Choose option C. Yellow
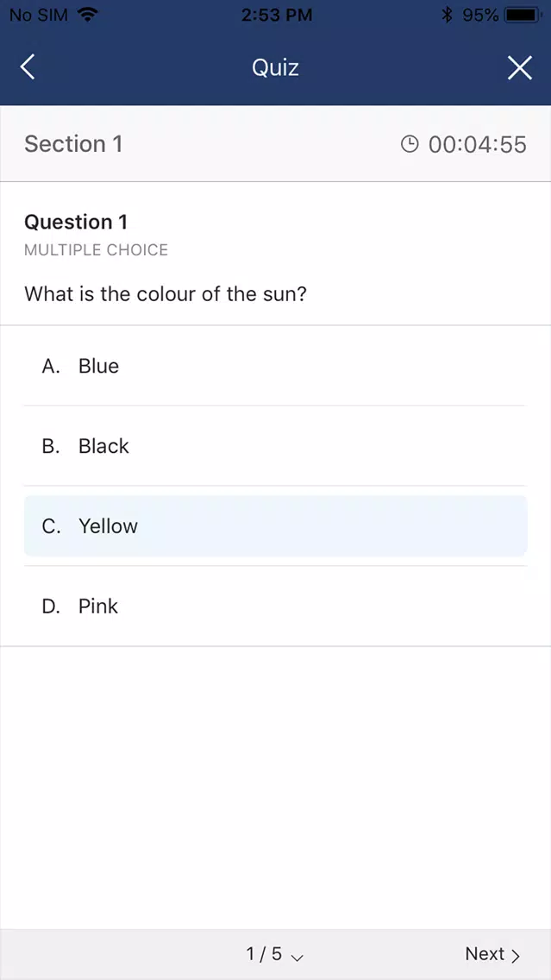 point(276,525)
